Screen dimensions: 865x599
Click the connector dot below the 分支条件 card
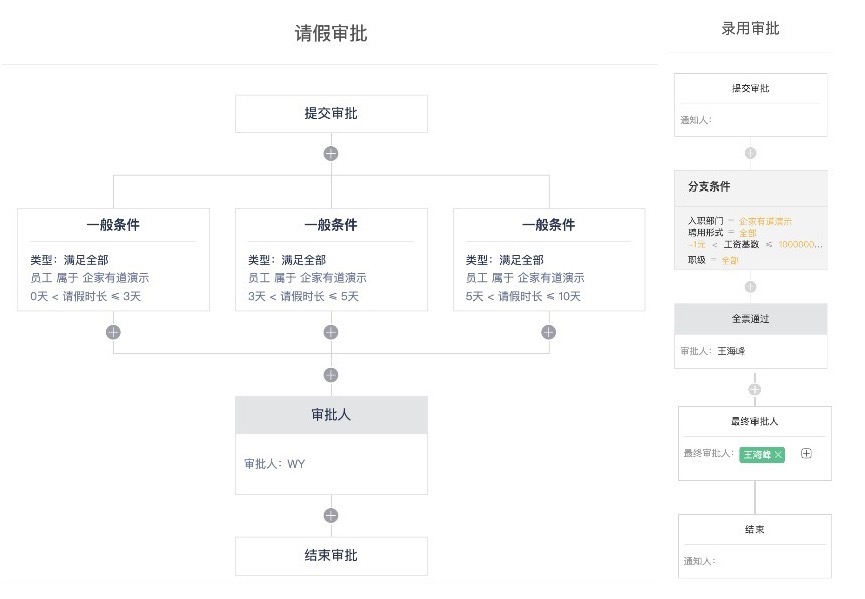751,287
